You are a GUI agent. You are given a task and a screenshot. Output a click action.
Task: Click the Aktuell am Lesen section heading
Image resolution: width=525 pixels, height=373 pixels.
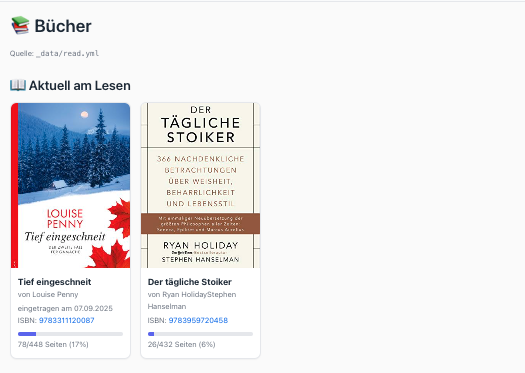[80, 85]
